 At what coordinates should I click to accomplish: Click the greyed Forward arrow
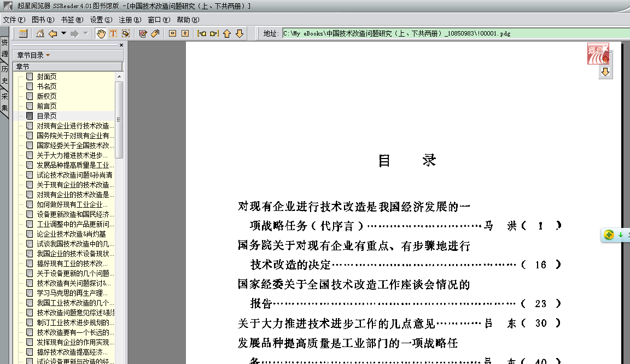tap(74, 34)
